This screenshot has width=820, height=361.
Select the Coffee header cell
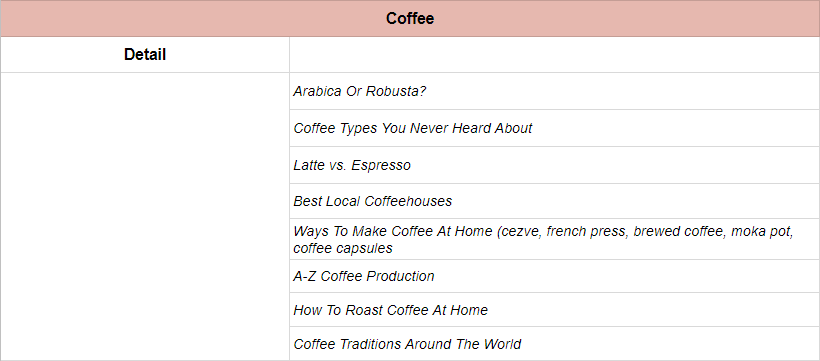pos(410,19)
